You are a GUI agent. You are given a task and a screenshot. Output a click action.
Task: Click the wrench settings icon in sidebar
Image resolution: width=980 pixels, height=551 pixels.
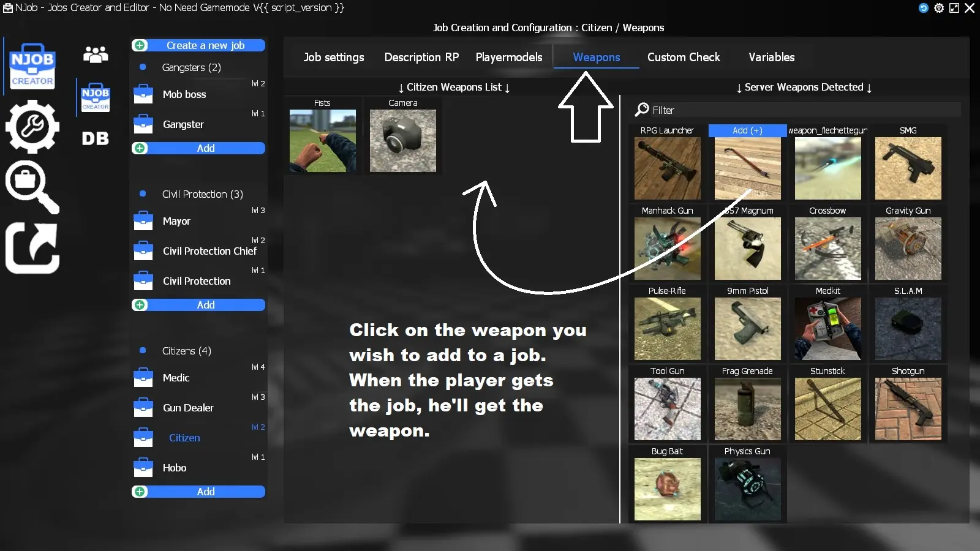click(x=32, y=127)
